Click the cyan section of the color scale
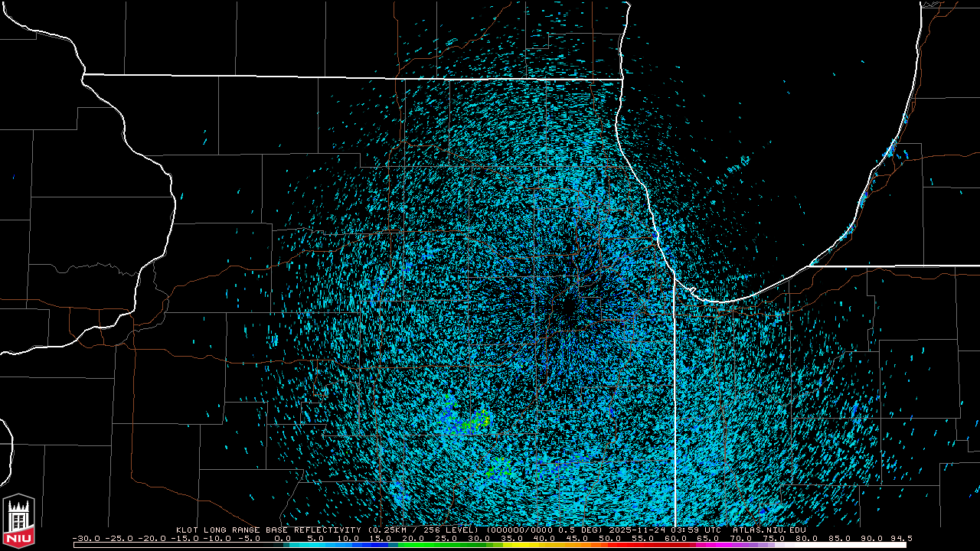 click(x=322, y=545)
